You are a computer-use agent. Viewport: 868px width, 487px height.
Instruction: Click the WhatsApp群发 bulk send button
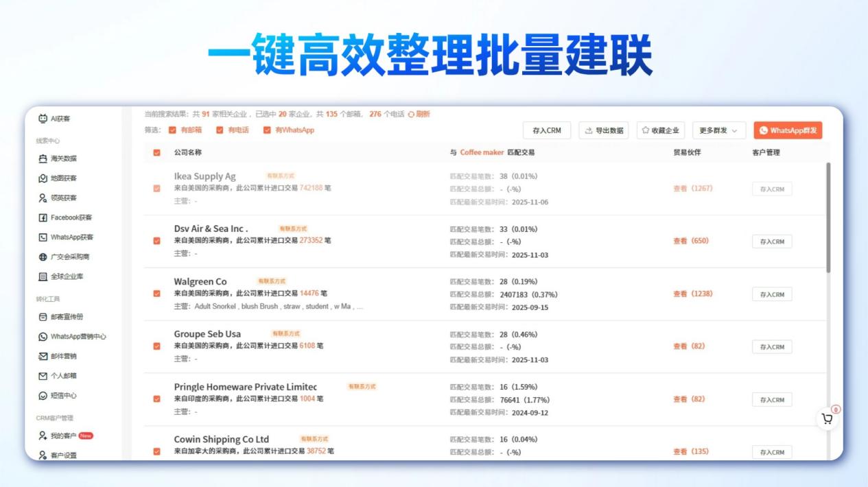click(x=787, y=130)
